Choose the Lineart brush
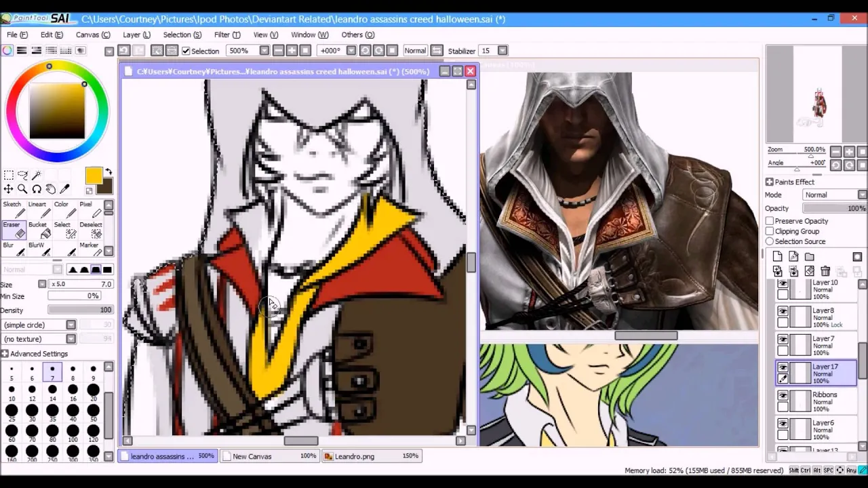868x488 pixels. pos(39,209)
